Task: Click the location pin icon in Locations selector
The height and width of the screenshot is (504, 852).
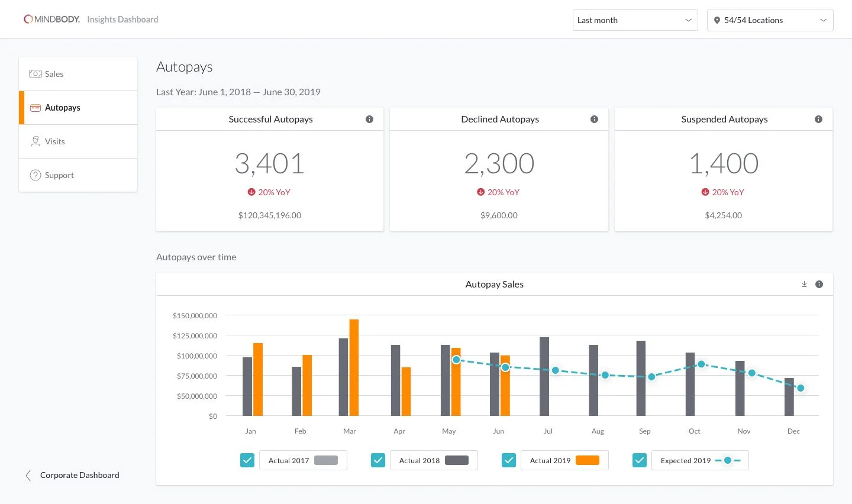Action: point(717,20)
